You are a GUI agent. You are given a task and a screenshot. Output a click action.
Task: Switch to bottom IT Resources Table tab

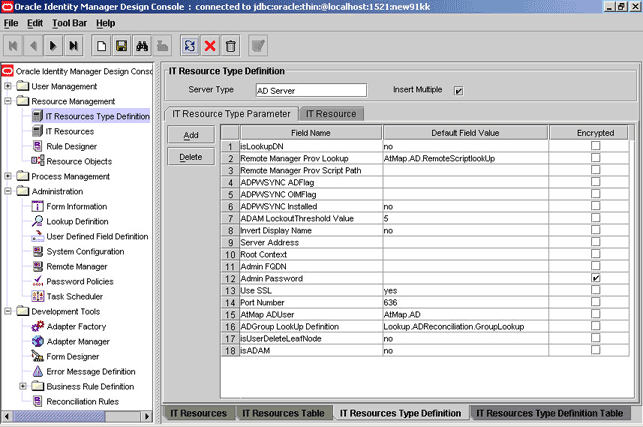coord(283,413)
